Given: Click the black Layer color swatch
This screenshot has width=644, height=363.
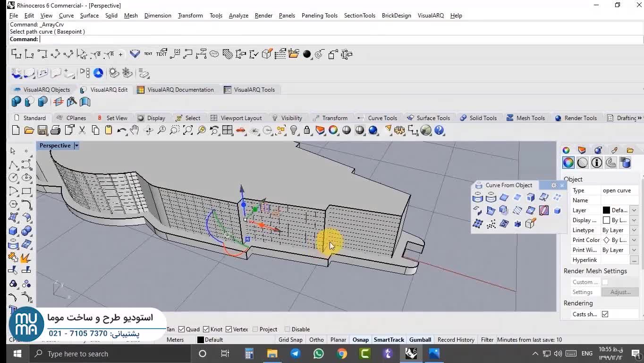Looking at the screenshot, I should click(x=606, y=210).
